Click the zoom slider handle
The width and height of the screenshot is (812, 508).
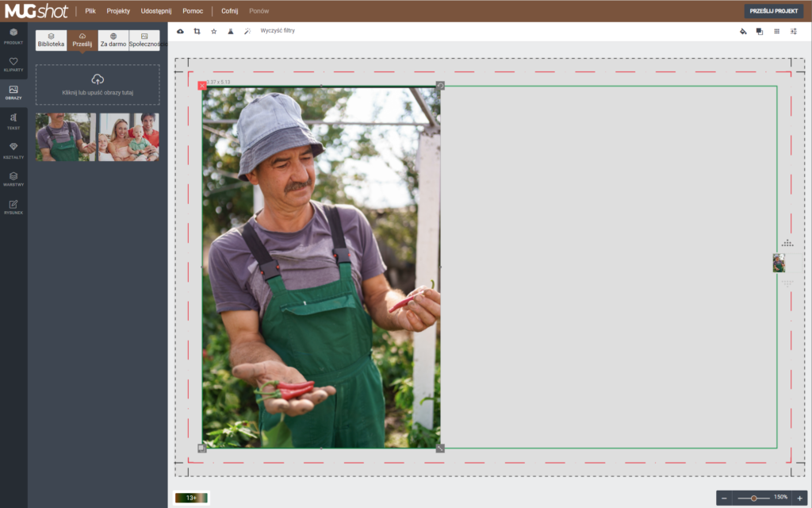point(753,498)
